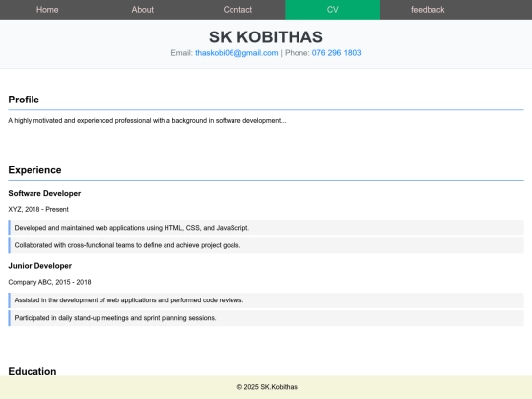Click the 'Email:' label in header
This screenshot has height=399, width=532.
tap(182, 53)
